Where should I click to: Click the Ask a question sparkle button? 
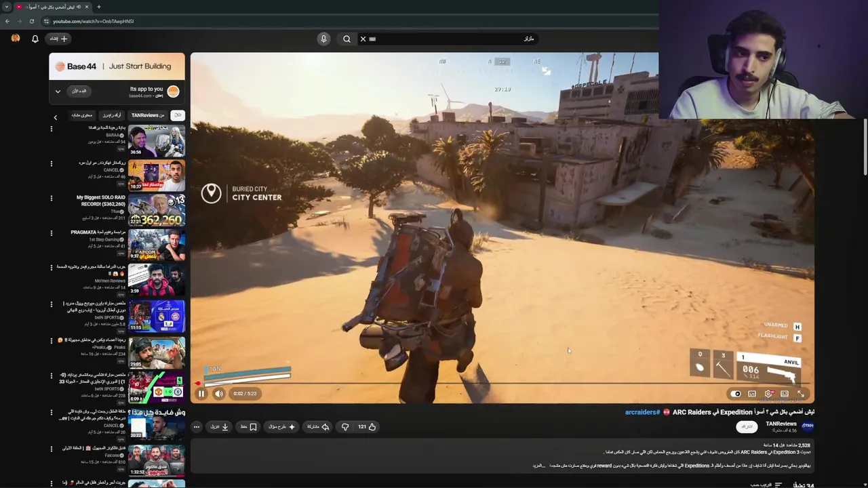pos(282,427)
